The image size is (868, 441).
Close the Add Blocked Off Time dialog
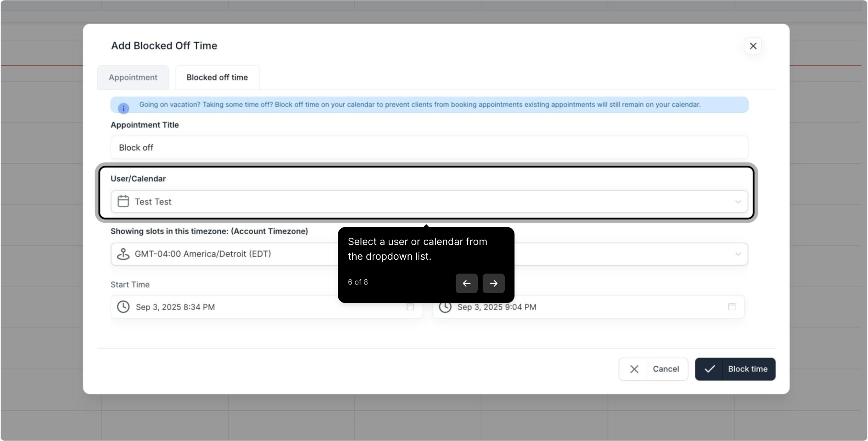pyautogui.click(x=753, y=46)
